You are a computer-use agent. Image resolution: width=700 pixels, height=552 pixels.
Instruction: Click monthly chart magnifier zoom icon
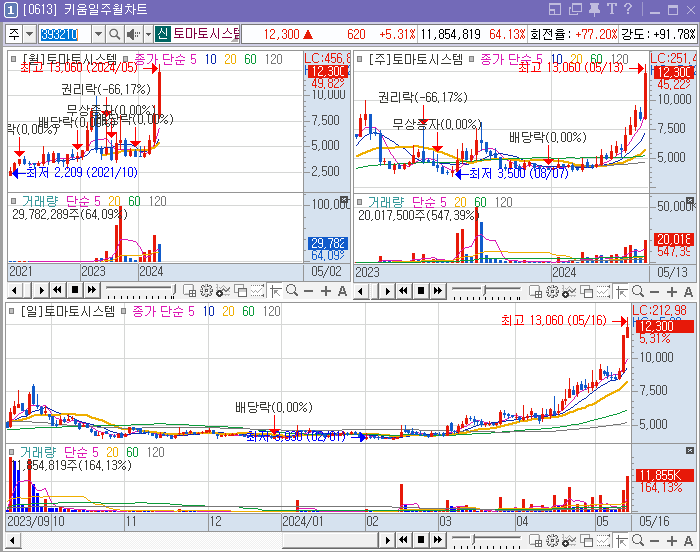292,291
